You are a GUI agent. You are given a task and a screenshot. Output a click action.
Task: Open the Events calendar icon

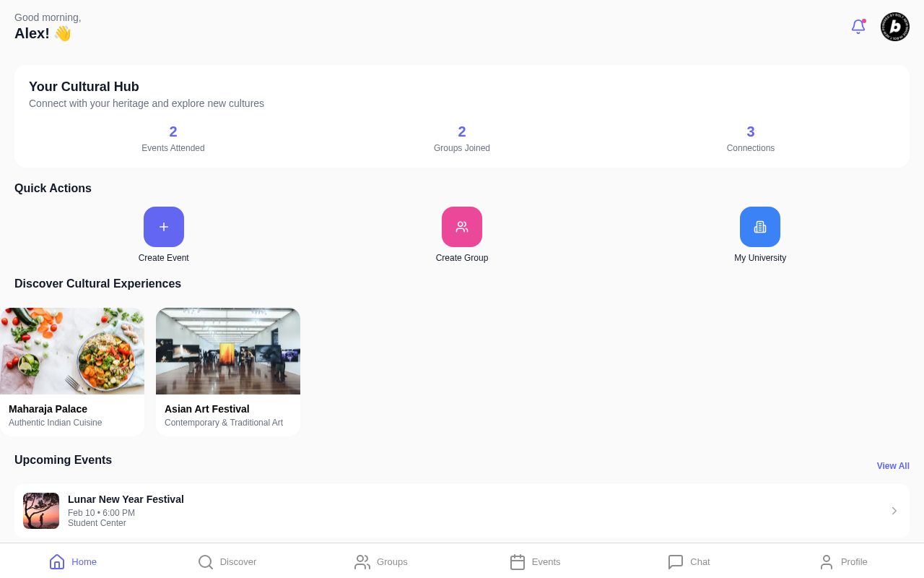(x=518, y=561)
